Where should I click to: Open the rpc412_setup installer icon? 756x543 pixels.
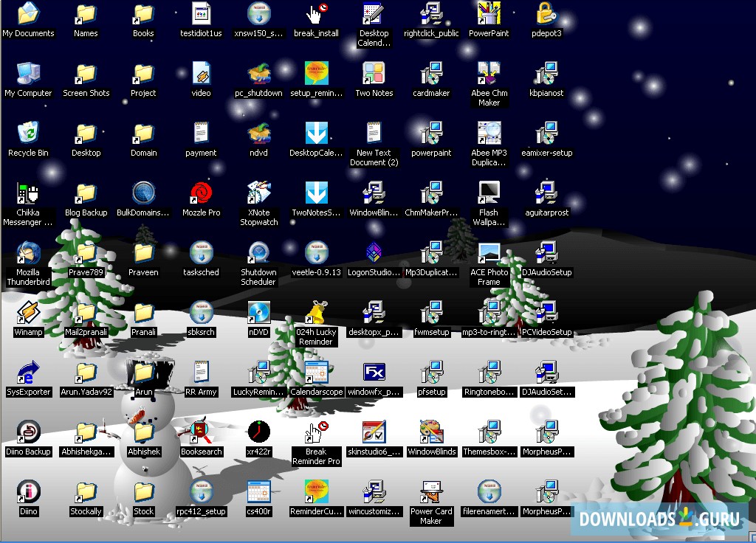click(201, 491)
